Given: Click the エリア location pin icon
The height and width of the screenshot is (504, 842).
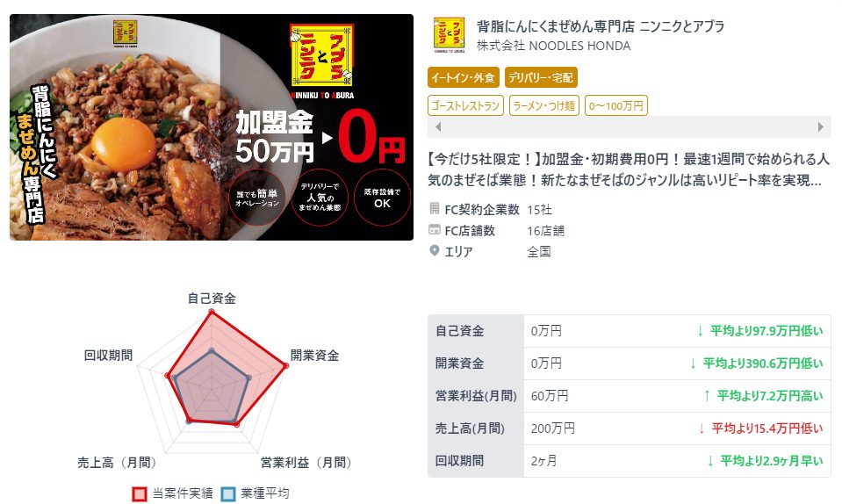Looking at the screenshot, I should (435, 250).
